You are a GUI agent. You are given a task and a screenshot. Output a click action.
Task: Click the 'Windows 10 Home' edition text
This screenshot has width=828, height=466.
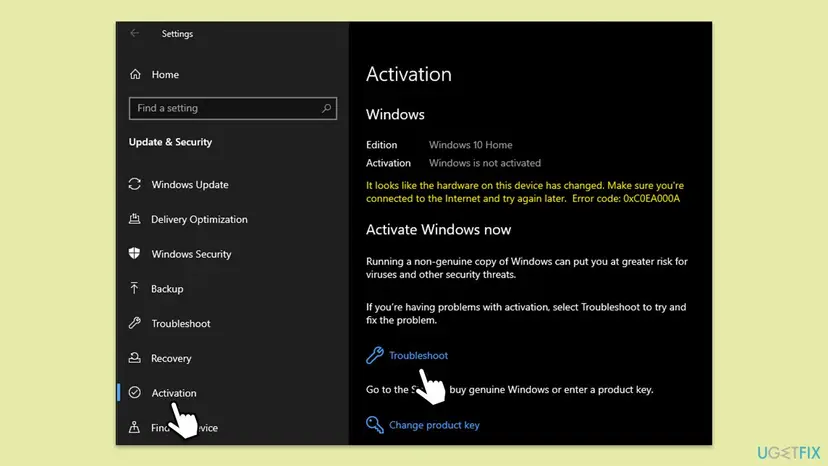[x=471, y=145]
